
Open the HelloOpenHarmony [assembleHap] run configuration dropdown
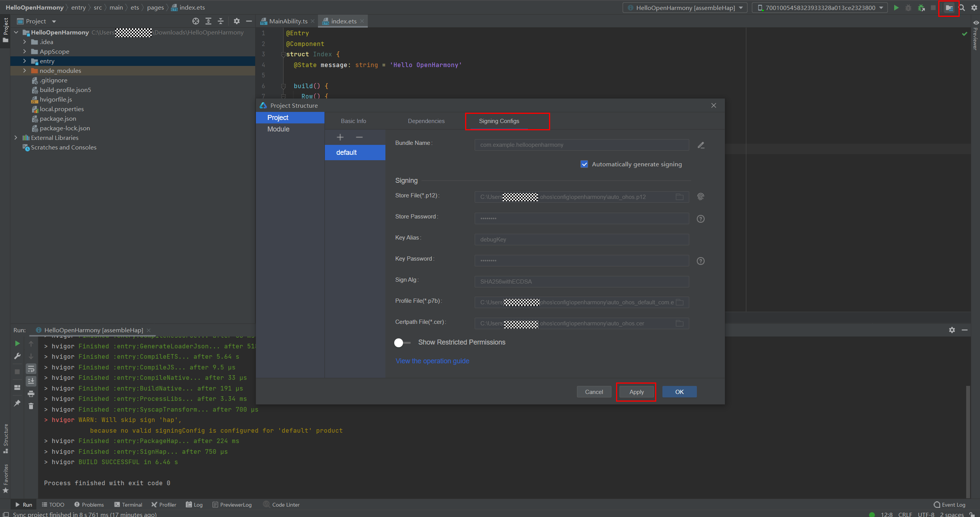point(686,8)
